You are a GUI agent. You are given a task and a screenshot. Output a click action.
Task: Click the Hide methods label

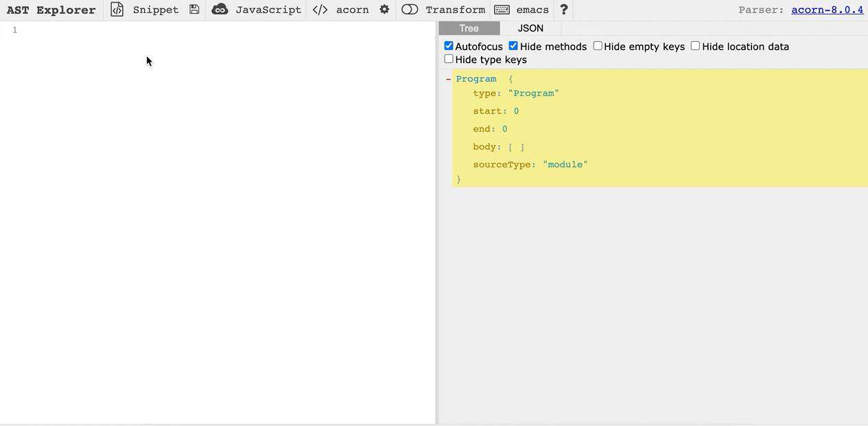point(553,47)
